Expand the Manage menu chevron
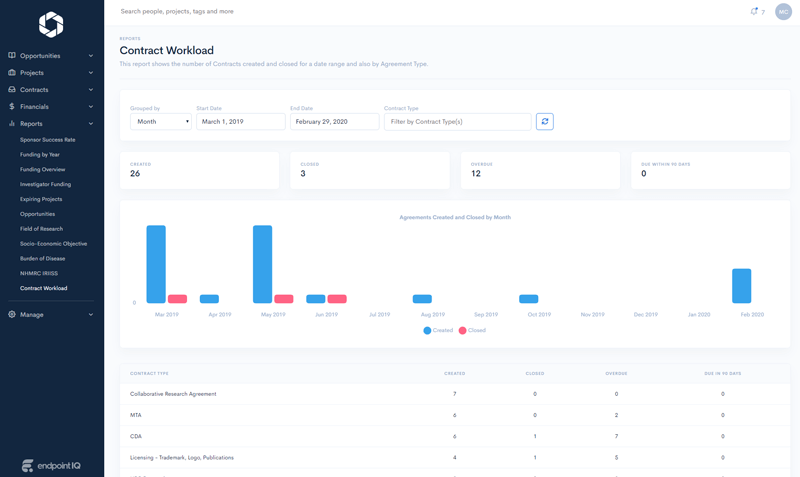The width and height of the screenshot is (800, 477). pos(91,315)
